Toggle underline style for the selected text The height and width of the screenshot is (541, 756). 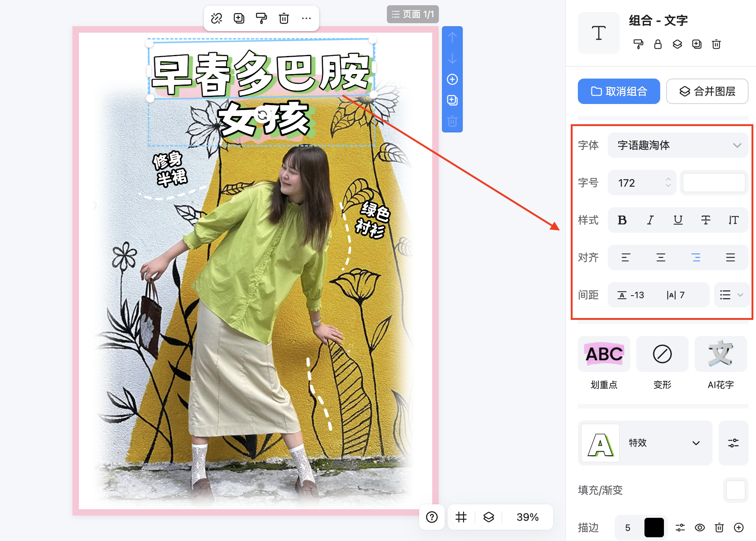coord(678,220)
